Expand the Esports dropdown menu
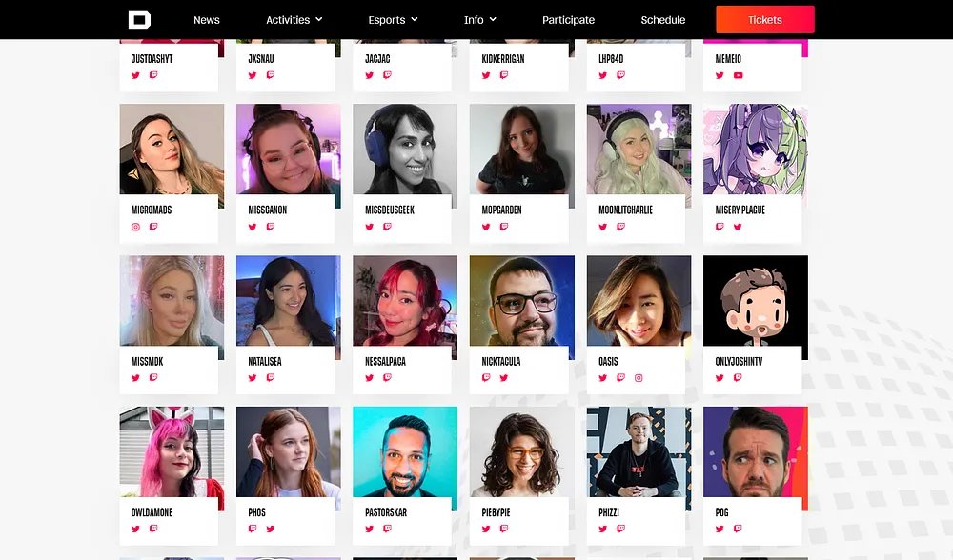The image size is (953, 560). 394,20
